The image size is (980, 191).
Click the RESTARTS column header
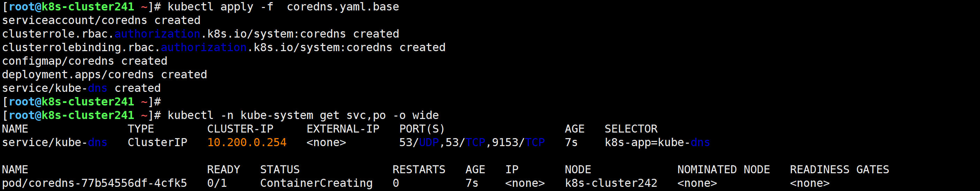[x=418, y=169]
